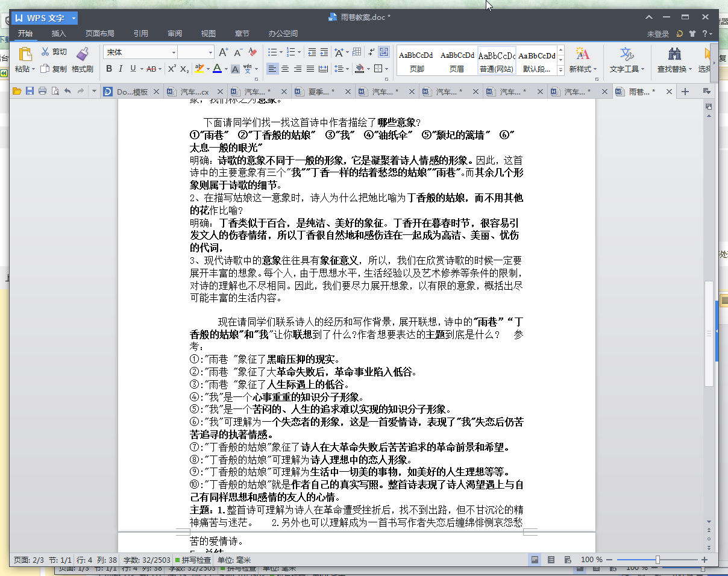Toggle show paragraph marks button
This screenshot has width=728, height=576.
tap(371, 52)
